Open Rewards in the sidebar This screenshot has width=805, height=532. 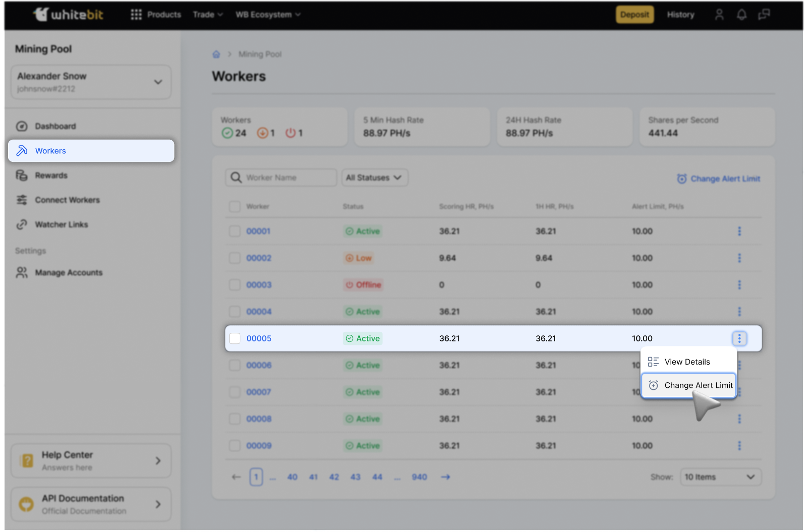pos(51,175)
